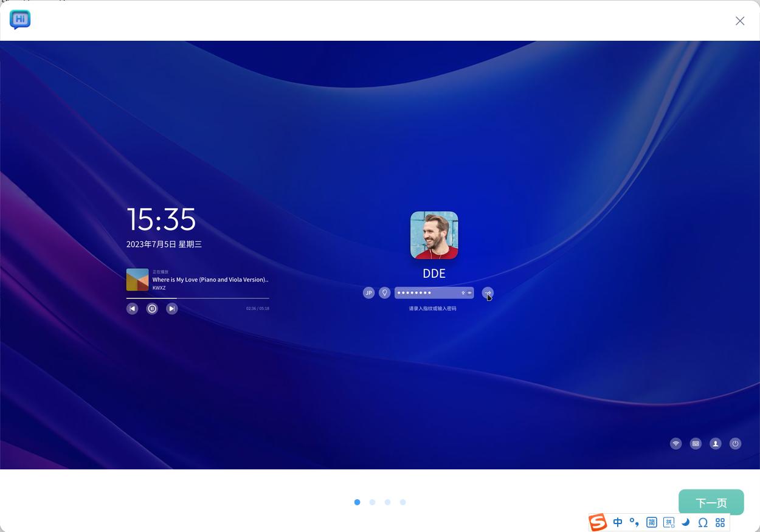The height and width of the screenshot is (532, 760).
Task: Skip to the next music track
Action: [172, 309]
